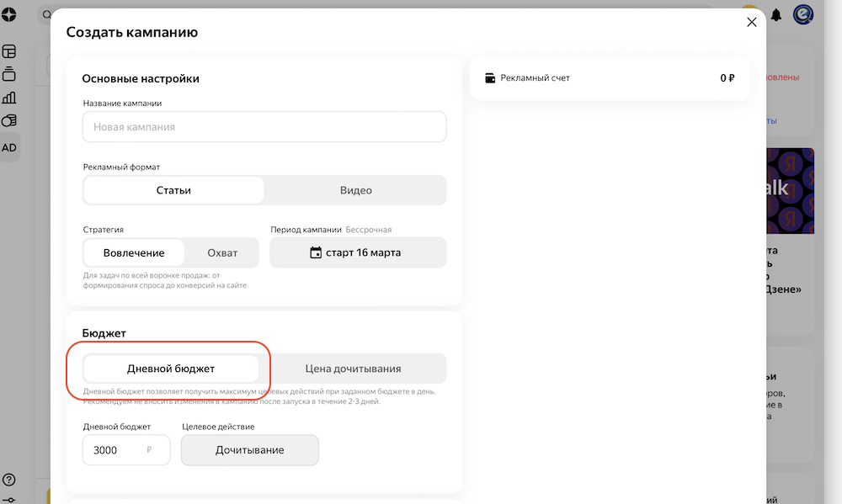Open the campaign period picker старт 16 марта
The width and height of the screenshot is (842, 504).
pyautogui.click(x=358, y=252)
